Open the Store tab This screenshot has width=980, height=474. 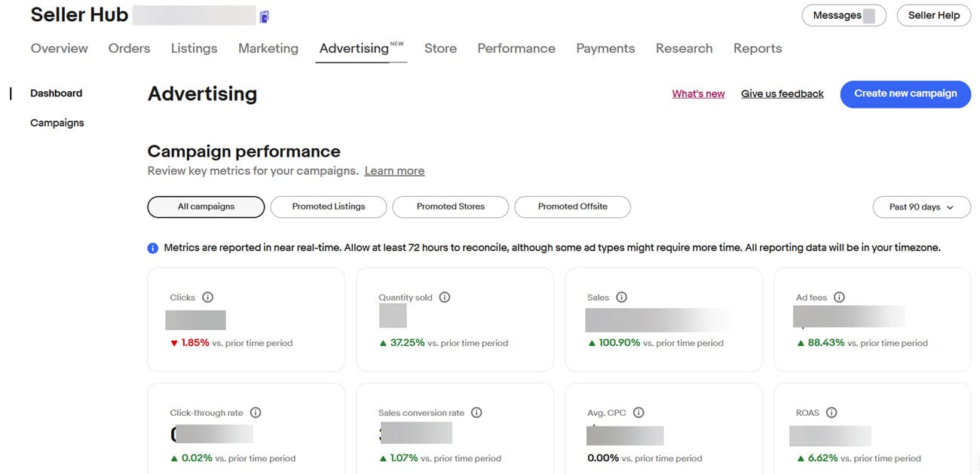(x=440, y=48)
